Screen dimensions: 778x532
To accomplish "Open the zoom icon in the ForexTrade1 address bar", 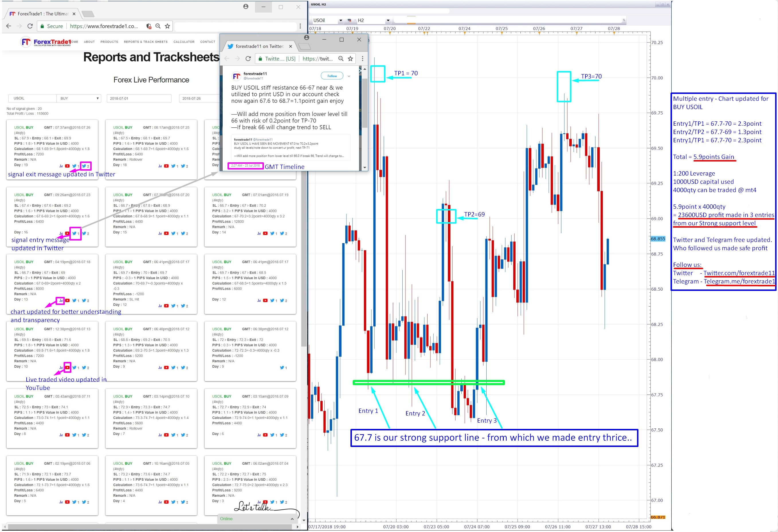I will [x=158, y=26].
